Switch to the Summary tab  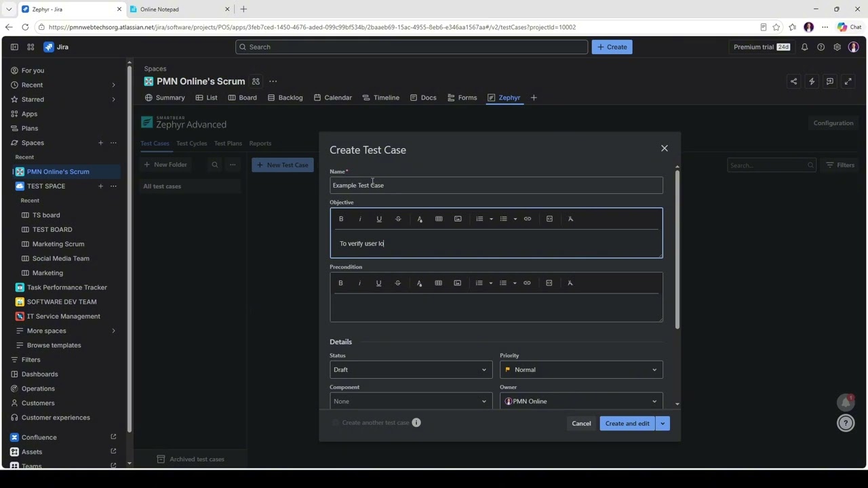(x=165, y=98)
